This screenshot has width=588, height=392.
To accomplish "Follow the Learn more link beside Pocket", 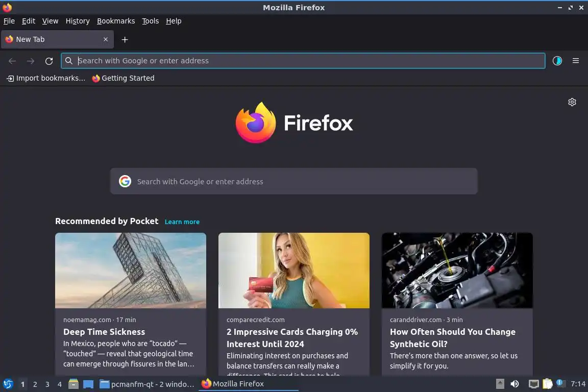I will [x=182, y=222].
